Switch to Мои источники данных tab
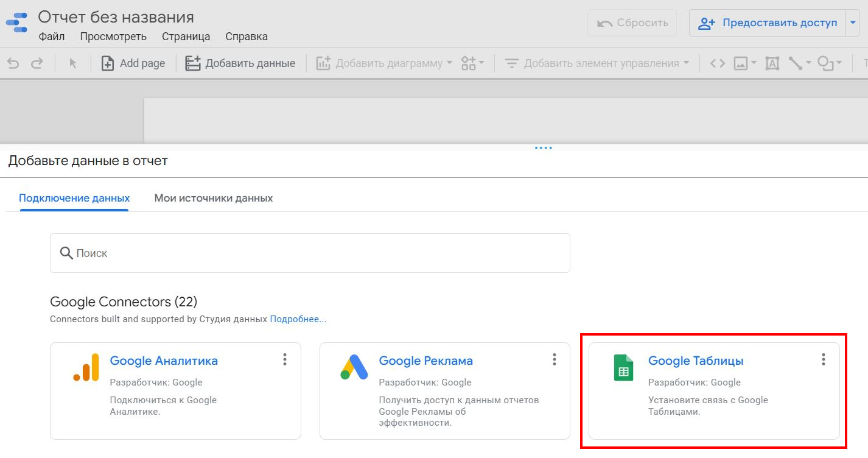 pyautogui.click(x=214, y=199)
